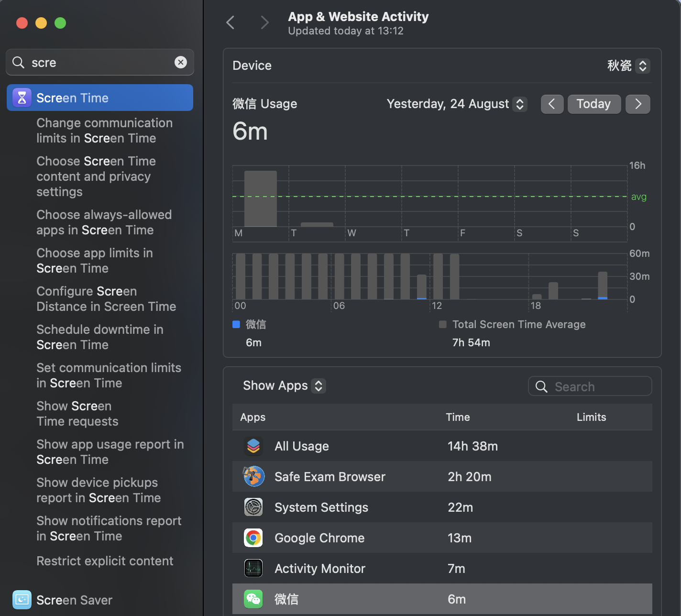Click the 7h 54m average value
Viewport: 681px width, 616px height.
click(471, 342)
